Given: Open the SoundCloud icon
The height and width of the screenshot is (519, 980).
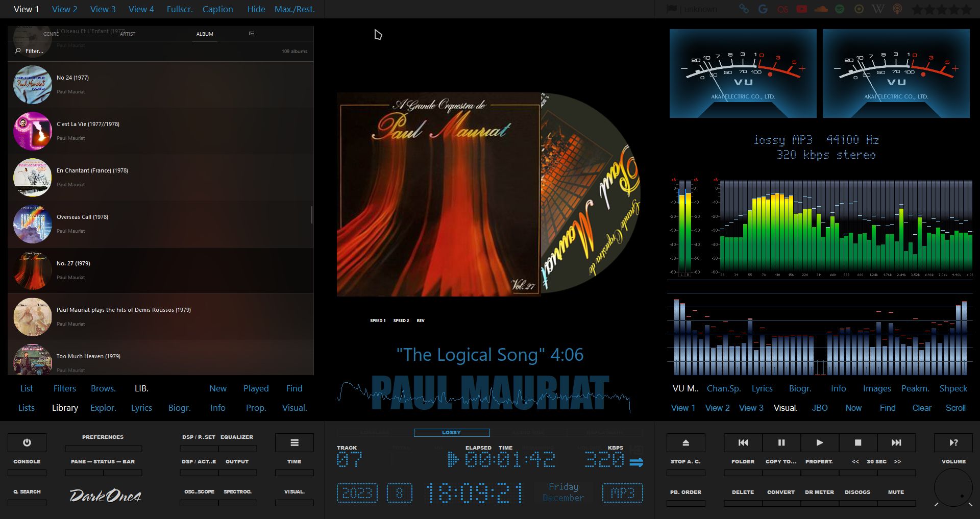Looking at the screenshot, I should coord(821,9).
